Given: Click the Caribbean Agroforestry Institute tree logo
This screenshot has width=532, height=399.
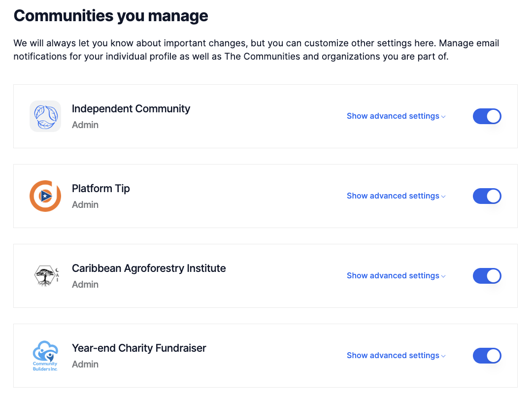Looking at the screenshot, I should pyautogui.click(x=45, y=276).
